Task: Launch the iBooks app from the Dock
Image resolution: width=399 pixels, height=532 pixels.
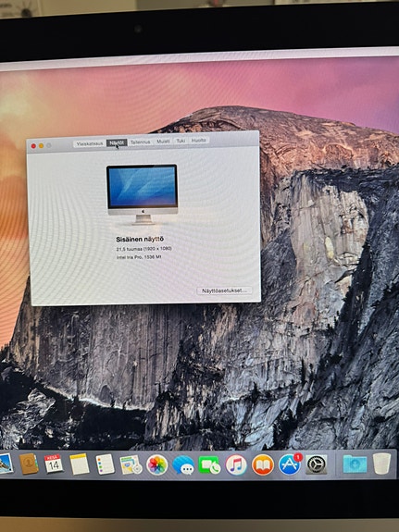Action: 263,464
